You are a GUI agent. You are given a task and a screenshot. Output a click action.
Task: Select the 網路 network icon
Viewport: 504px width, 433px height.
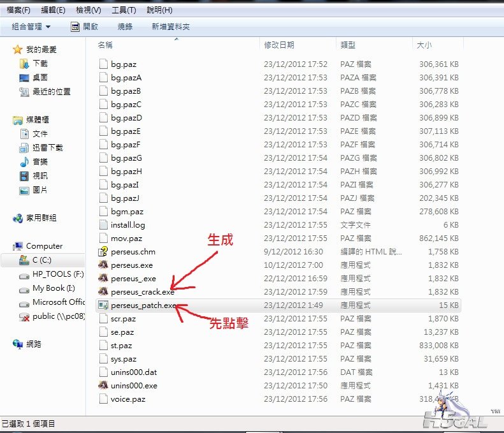pos(18,344)
